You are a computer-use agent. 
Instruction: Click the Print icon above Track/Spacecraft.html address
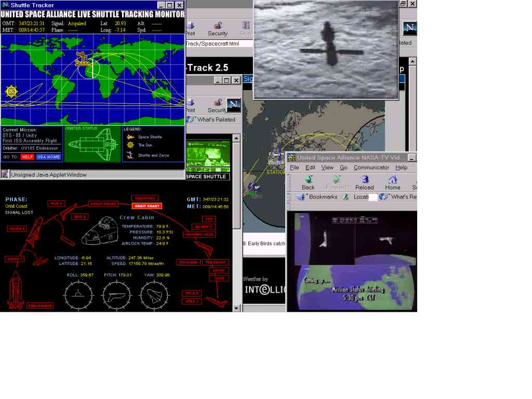pos(190,29)
